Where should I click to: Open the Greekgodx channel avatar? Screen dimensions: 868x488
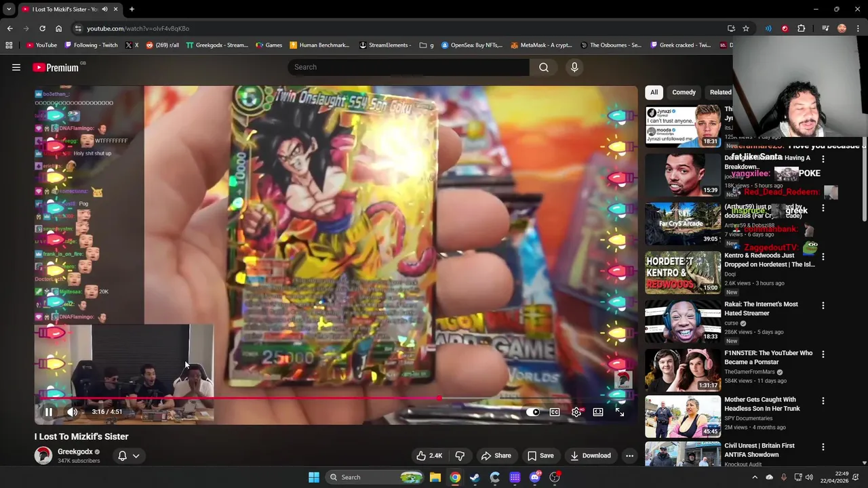tap(43, 455)
